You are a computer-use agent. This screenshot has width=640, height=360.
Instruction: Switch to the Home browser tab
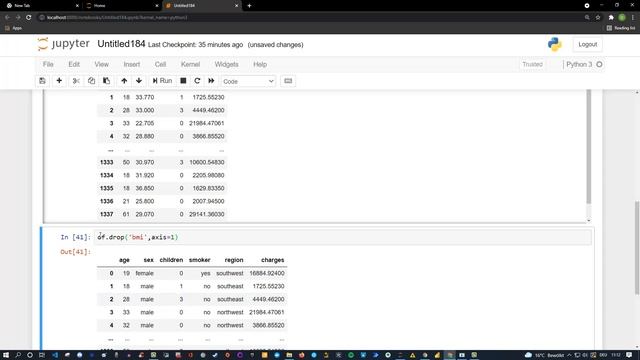(121, 6)
